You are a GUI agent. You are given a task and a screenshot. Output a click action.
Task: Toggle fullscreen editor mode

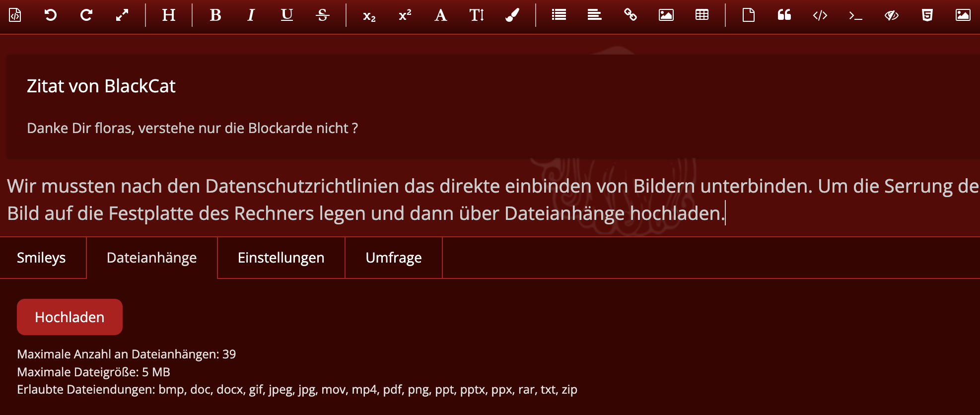click(122, 15)
